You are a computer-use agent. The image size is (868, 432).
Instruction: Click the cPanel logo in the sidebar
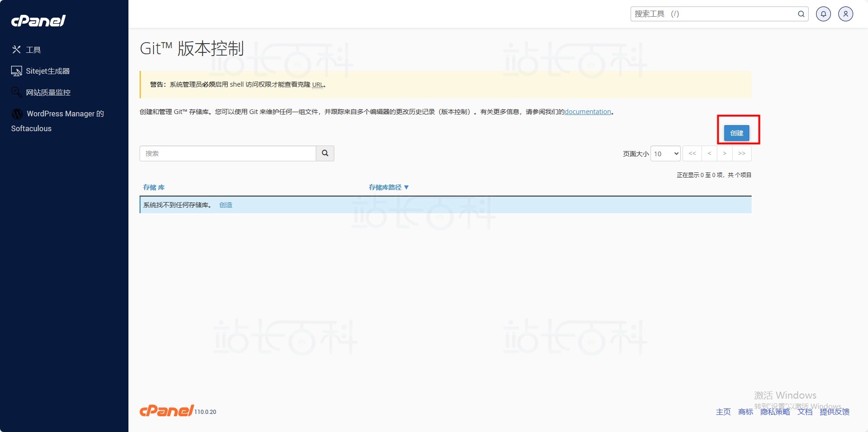click(38, 21)
